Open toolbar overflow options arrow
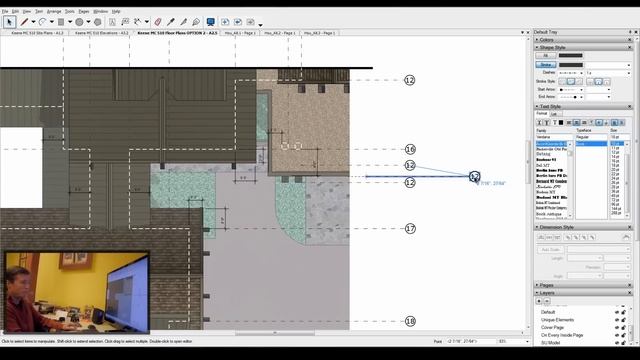The height and width of the screenshot is (360, 640). 260,24
